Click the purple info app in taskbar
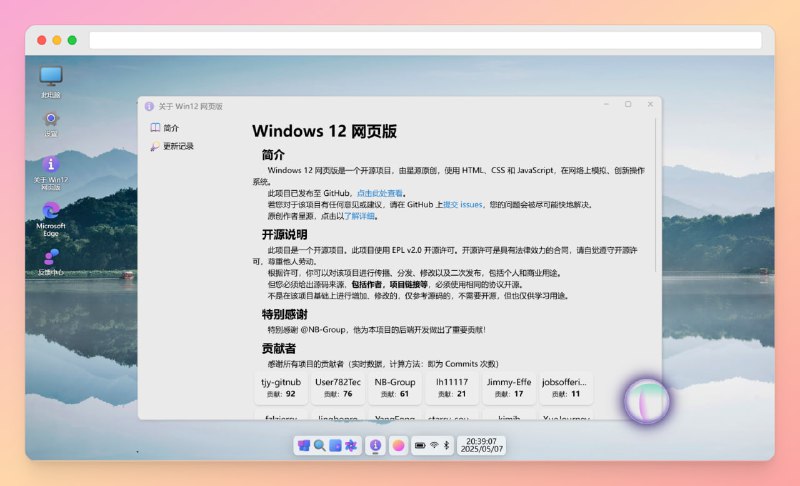Image resolution: width=800 pixels, height=486 pixels. click(x=375, y=446)
